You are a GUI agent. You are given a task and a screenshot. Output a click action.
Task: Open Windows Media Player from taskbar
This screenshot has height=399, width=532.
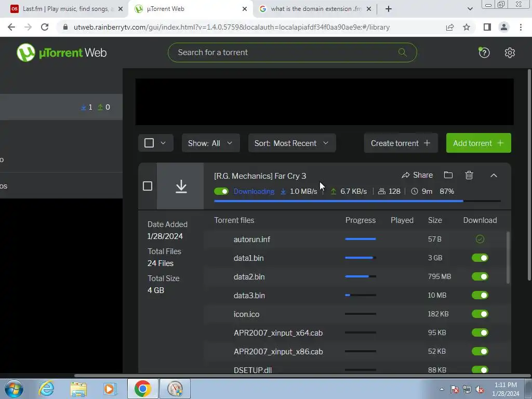click(x=110, y=389)
